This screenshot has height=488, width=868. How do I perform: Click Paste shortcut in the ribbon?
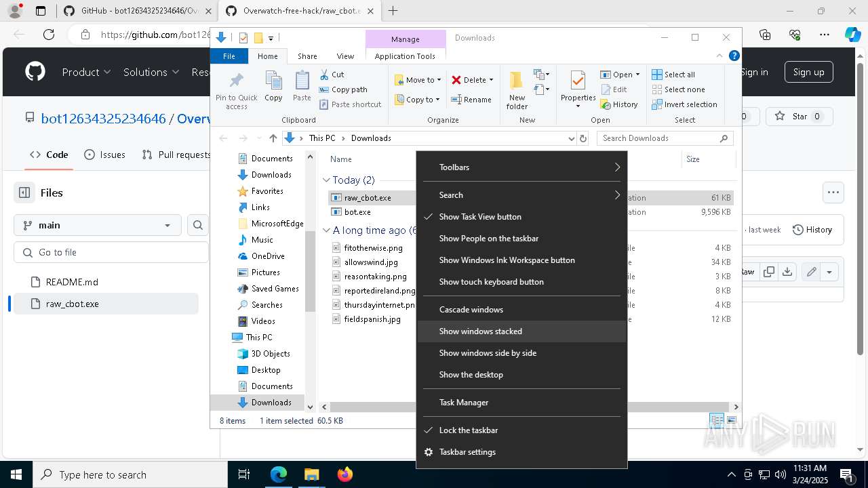click(x=350, y=104)
